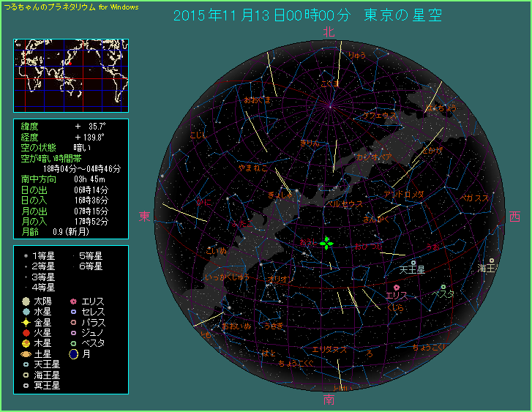Select the red Mars (火星) legend icon
This screenshot has width=532, height=412.
[26, 332]
